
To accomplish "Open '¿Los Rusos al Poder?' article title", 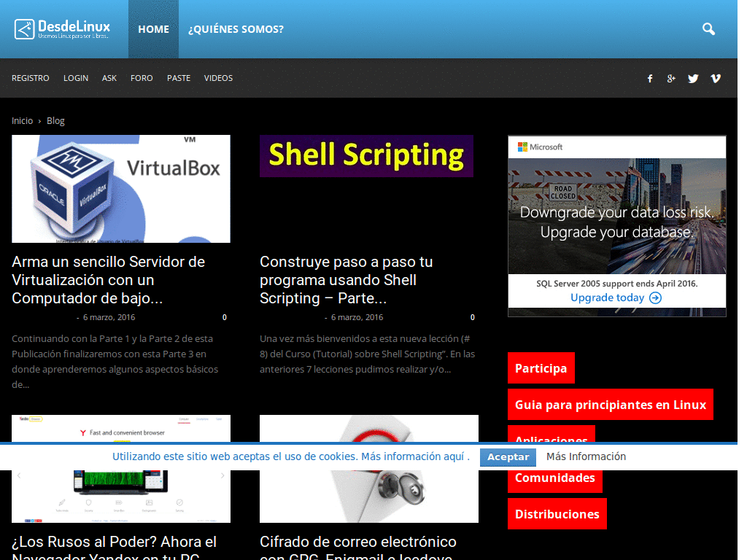I will pos(115,547).
